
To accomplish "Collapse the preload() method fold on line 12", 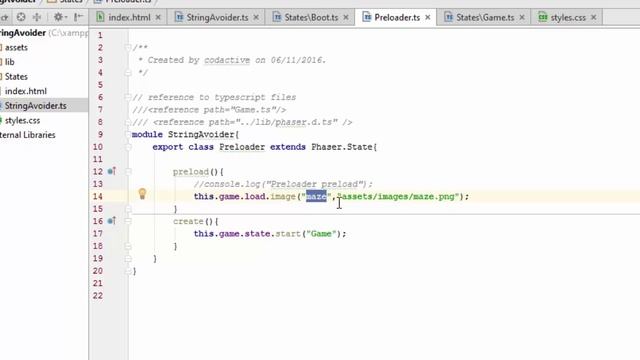I will tap(128, 171).
